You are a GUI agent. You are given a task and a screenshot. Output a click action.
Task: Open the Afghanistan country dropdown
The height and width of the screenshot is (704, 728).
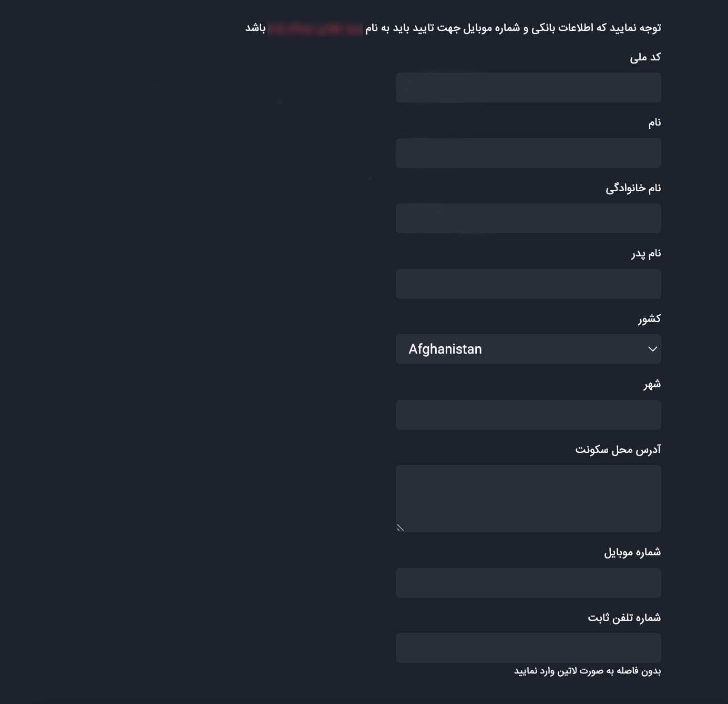[x=528, y=349]
